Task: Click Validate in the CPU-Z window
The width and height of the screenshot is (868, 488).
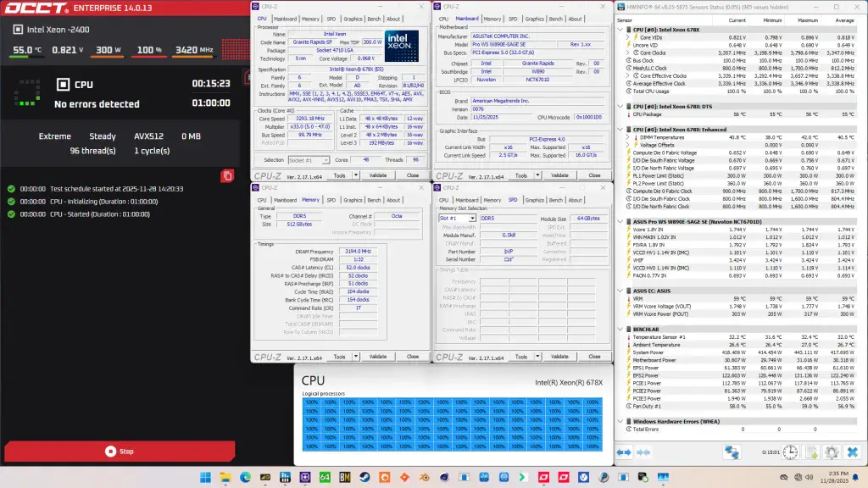Action: 378,176
